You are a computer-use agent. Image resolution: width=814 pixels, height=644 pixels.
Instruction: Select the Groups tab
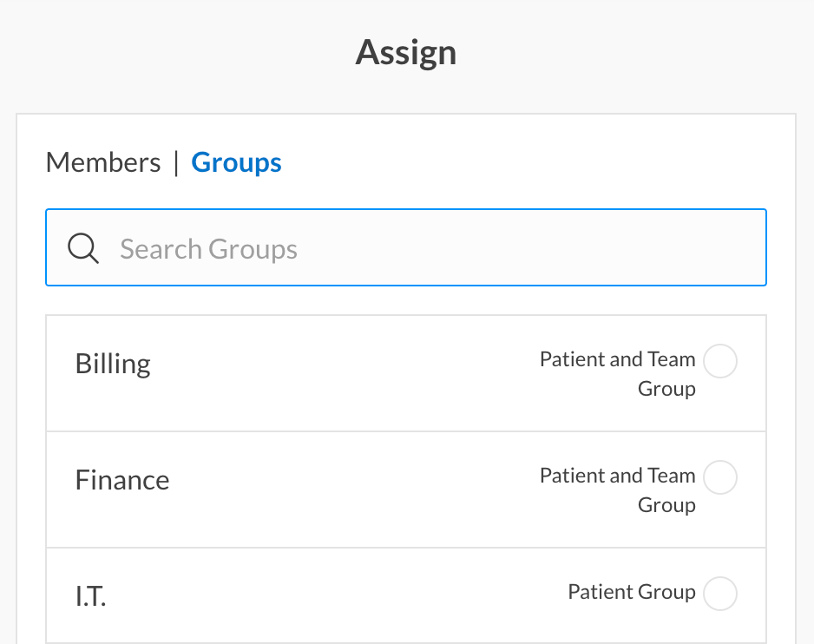tap(236, 162)
